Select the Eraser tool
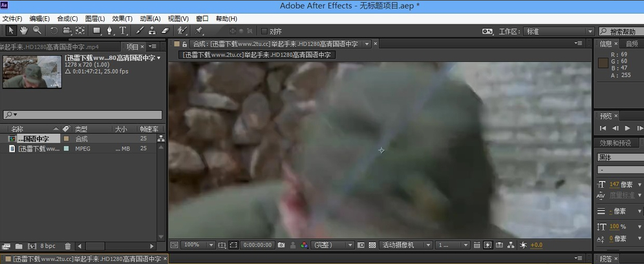644x264 pixels. pos(165,30)
